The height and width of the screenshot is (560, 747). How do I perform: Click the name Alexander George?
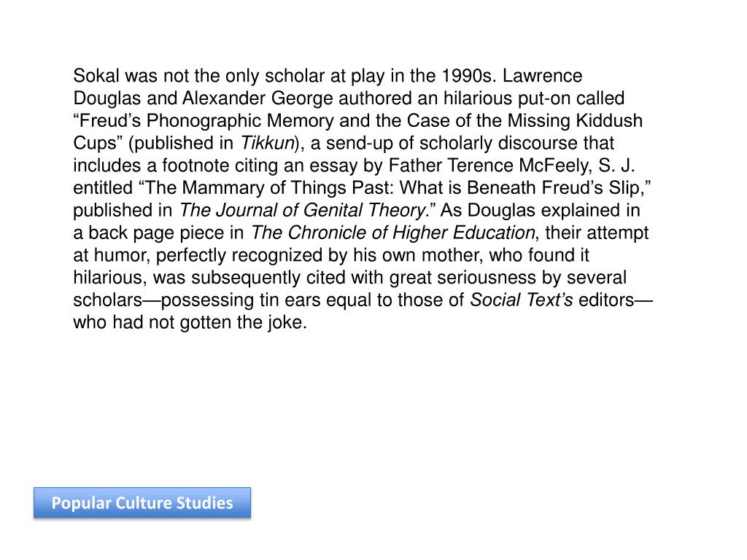pos(258,98)
